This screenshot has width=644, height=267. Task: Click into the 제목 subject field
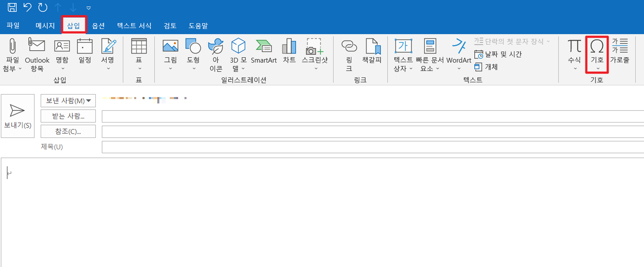point(373,147)
